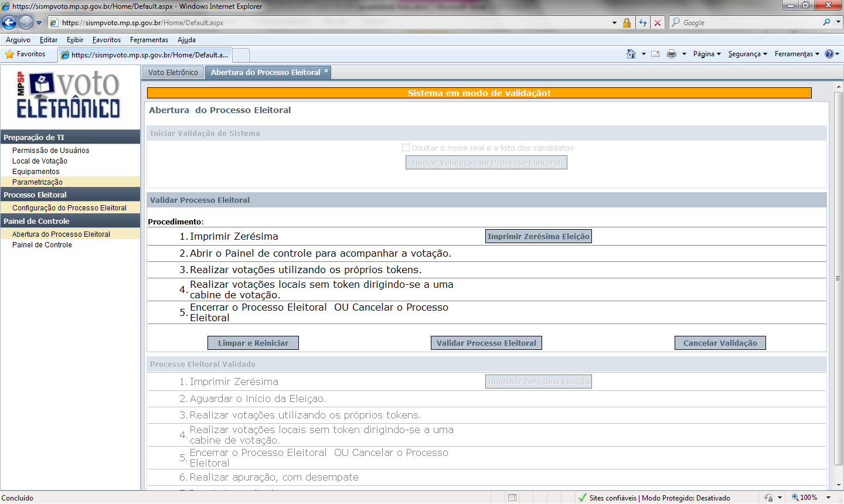This screenshot has height=504, width=844.
Task: Click Cancelar Validação button
Action: coord(720,343)
